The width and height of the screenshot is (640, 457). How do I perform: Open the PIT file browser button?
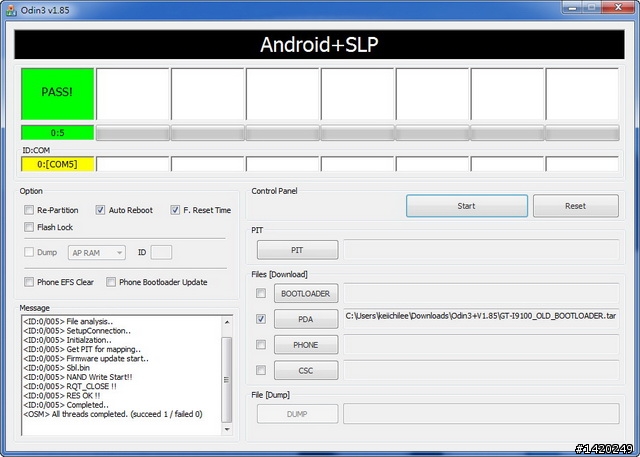click(298, 250)
